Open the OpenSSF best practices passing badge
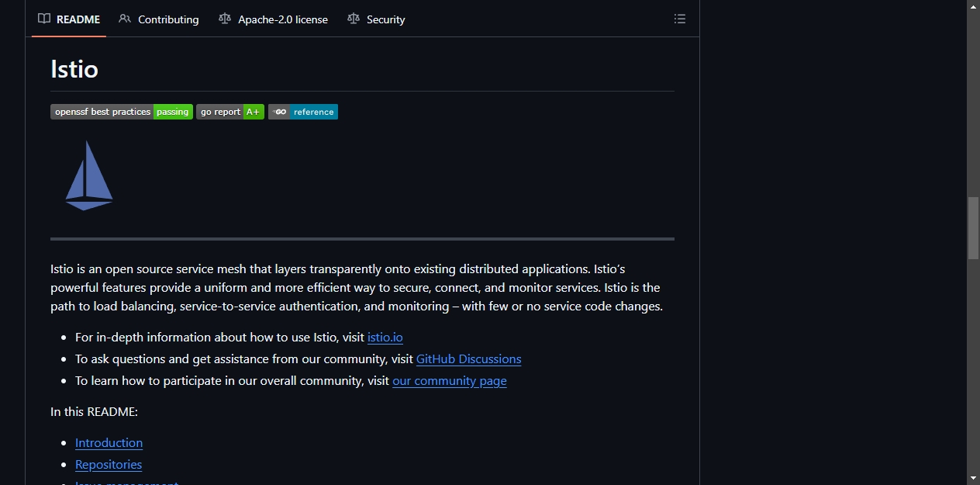This screenshot has height=485, width=980. [122, 112]
